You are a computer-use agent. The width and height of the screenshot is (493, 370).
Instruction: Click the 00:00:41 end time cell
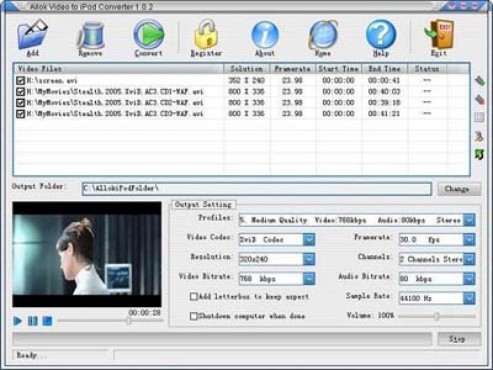pyautogui.click(x=384, y=81)
